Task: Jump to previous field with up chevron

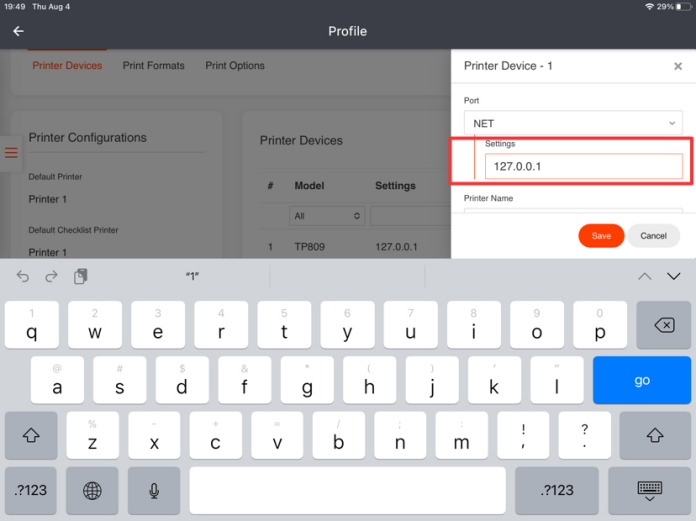Action: tap(645, 276)
